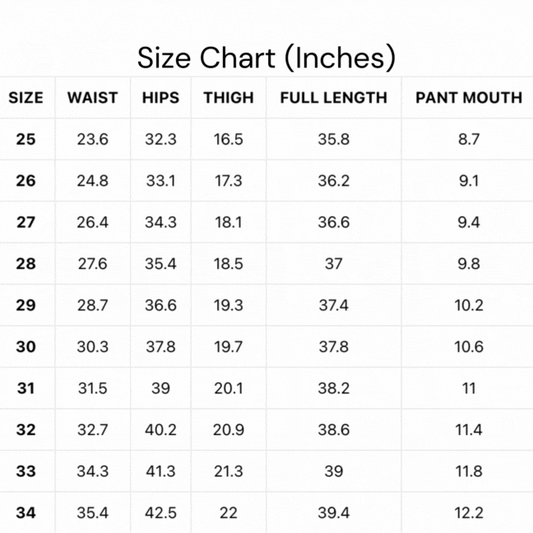Select size 25 row label

pyautogui.click(x=26, y=139)
